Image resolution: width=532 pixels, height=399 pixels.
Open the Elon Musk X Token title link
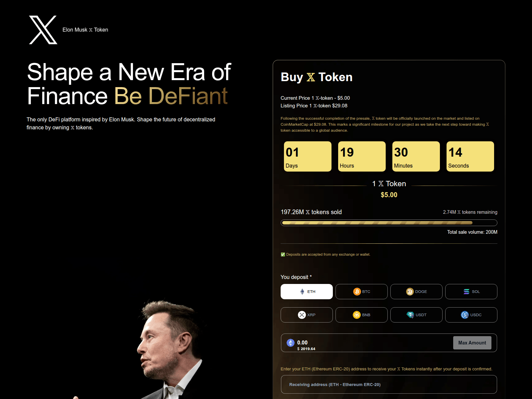[x=85, y=30]
